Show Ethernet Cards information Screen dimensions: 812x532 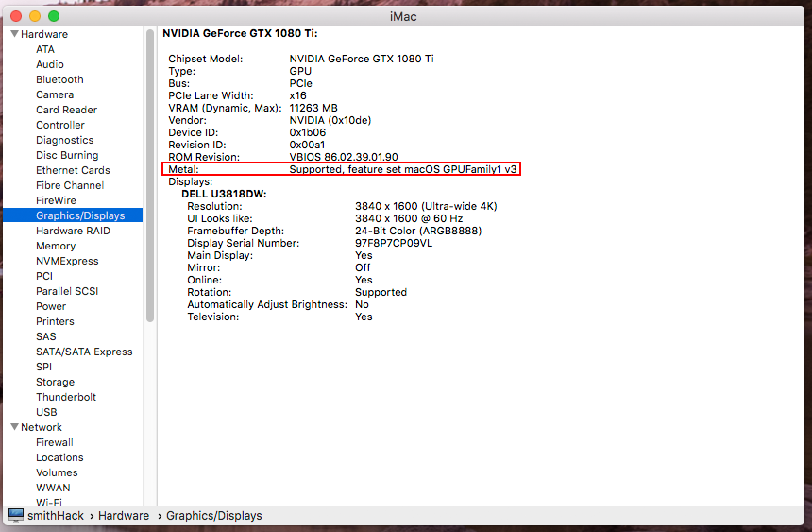click(73, 170)
